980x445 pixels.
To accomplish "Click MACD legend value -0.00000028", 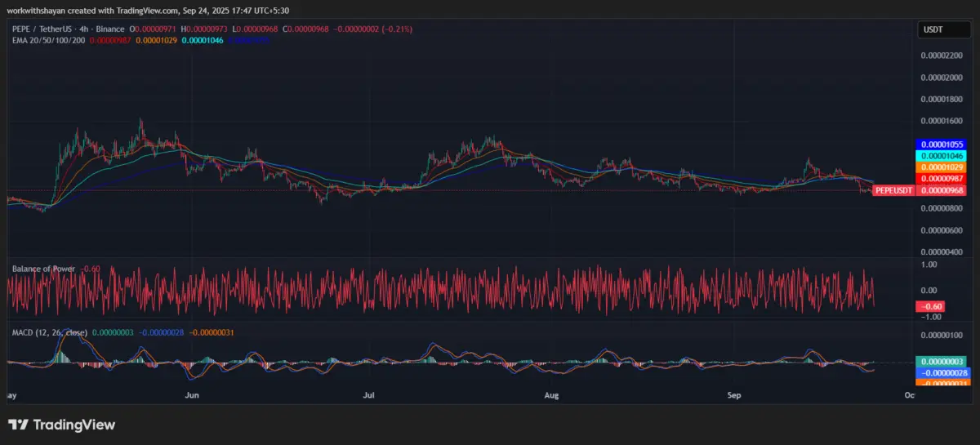I will coord(163,332).
